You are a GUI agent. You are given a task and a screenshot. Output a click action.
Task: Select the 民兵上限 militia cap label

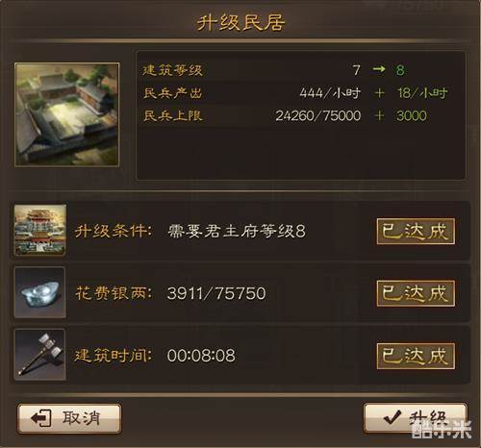(x=172, y=115)
